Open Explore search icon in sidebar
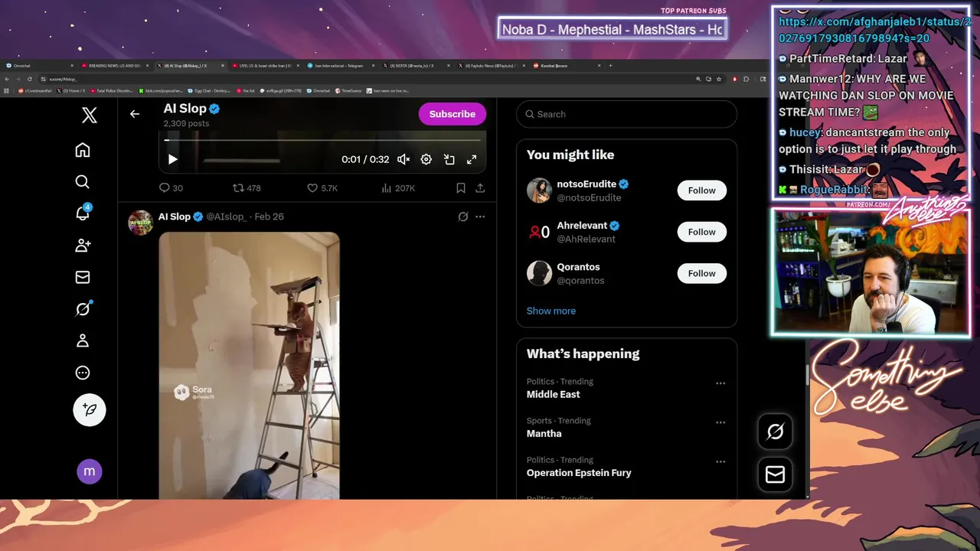Image resolution: width=980 pixels, height=551 pixels. click(x=83, y=181)
